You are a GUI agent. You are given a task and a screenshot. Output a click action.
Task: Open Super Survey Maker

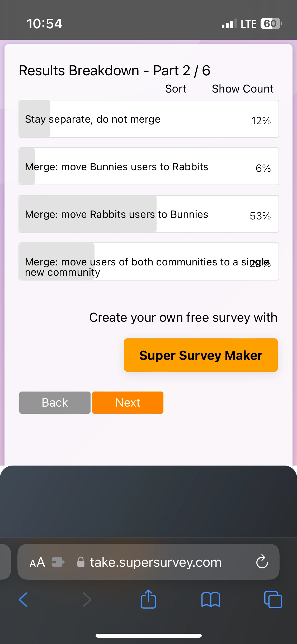tap(201, 355)
